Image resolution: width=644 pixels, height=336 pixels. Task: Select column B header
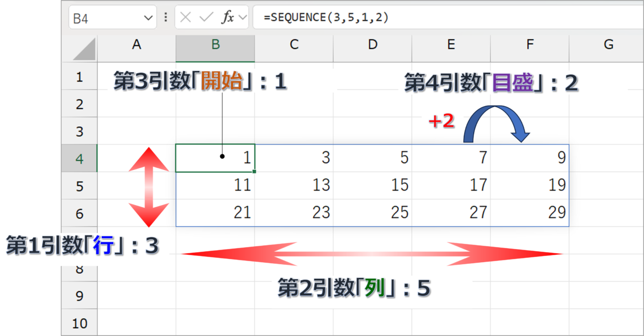(215, 45)
